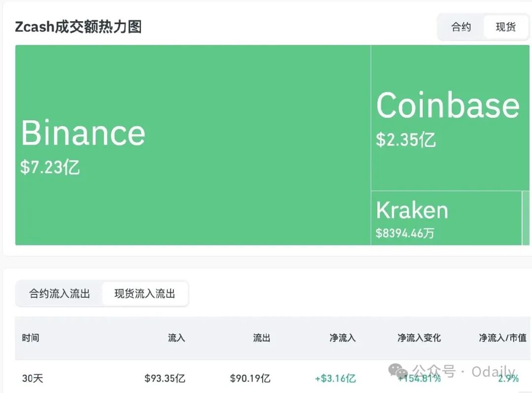The width and height of the screenshot is (532, 393).
Task: Sort by the 流出 column header
Action: (261, 338)
